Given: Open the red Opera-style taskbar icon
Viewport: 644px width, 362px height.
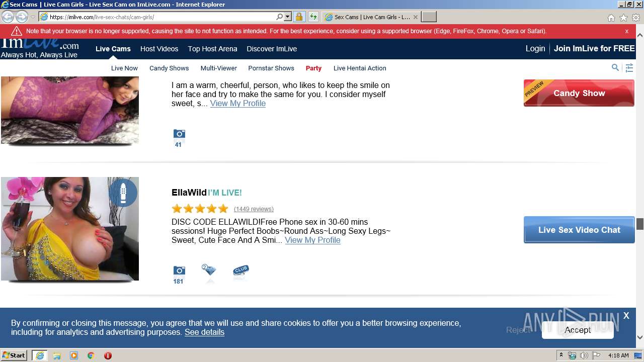Looking at the screenshot, I should [x=108, y=355].
